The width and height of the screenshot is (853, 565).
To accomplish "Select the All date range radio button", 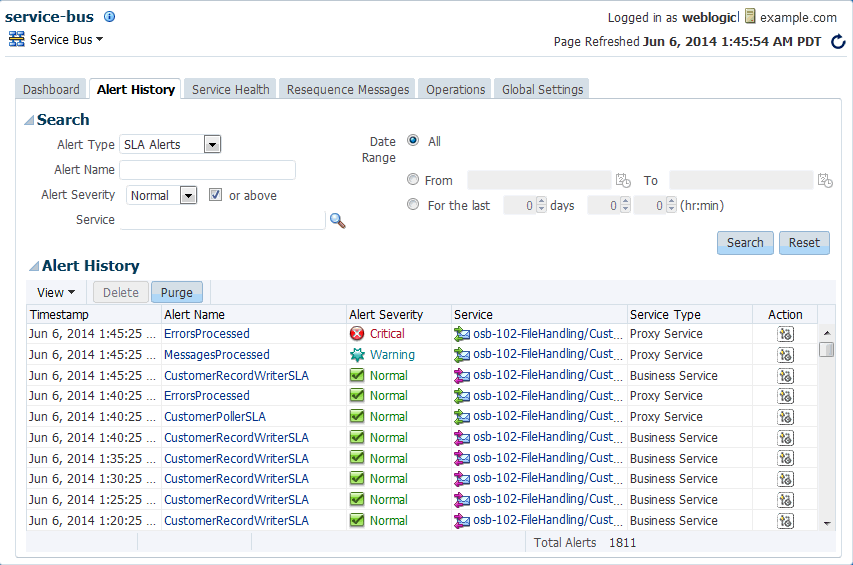I will (x=413, y=140).
